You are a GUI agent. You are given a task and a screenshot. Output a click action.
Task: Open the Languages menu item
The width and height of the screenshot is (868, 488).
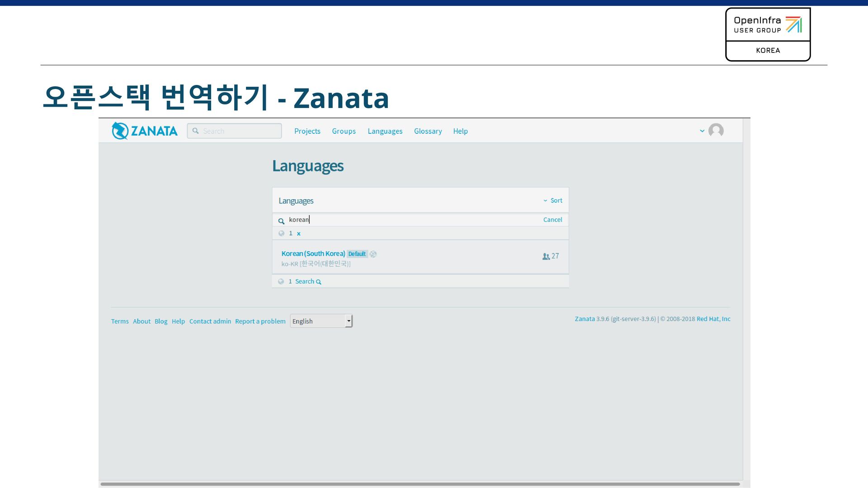click(x=385, y=131)
